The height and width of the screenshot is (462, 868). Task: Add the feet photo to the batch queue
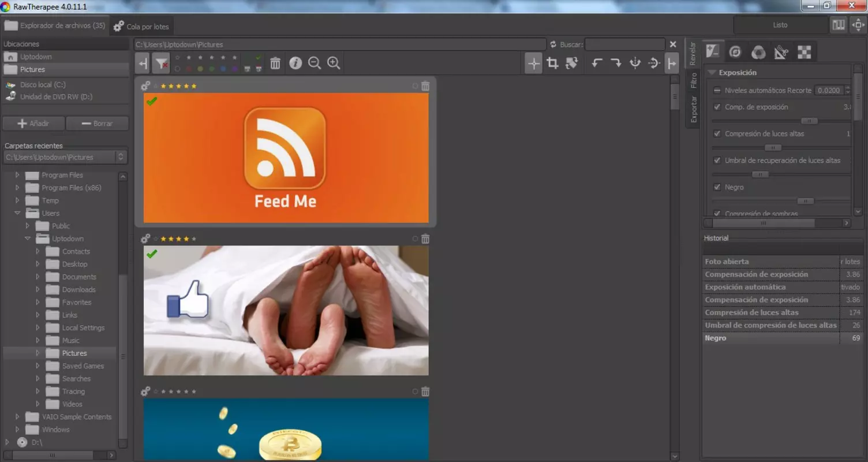(x=145, y=239)
